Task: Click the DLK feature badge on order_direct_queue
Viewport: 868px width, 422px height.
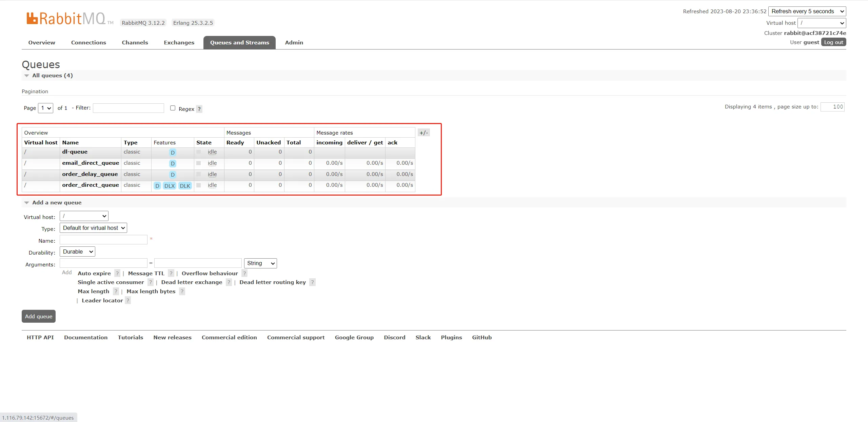Action: coord(185,186)
